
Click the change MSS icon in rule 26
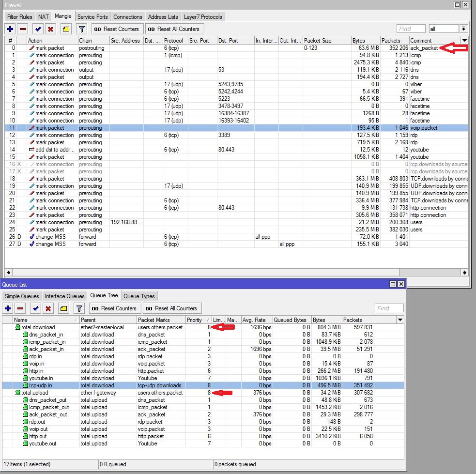(x=31, y=237)
